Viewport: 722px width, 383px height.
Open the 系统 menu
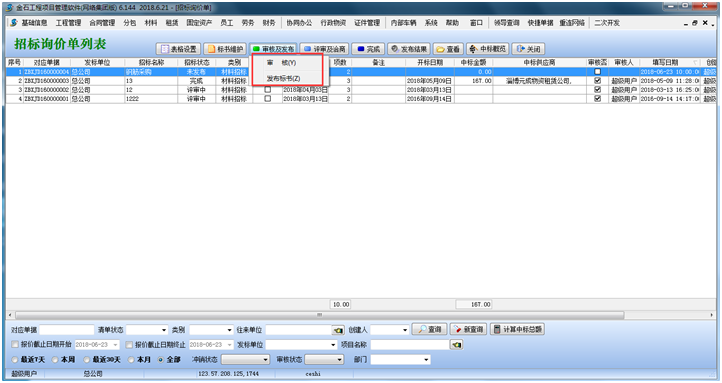click(x=431, y=23)
